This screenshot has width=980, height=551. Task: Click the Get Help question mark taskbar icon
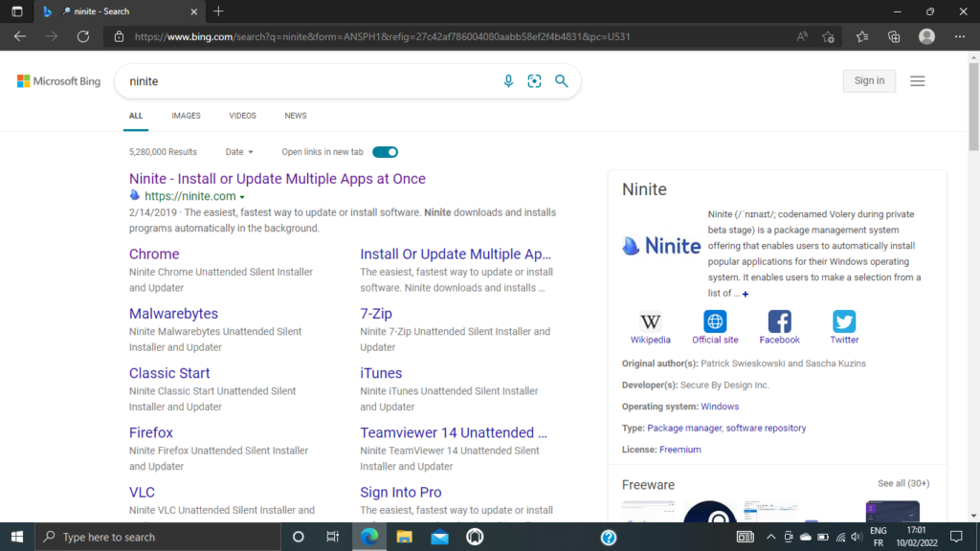(608, 538)
